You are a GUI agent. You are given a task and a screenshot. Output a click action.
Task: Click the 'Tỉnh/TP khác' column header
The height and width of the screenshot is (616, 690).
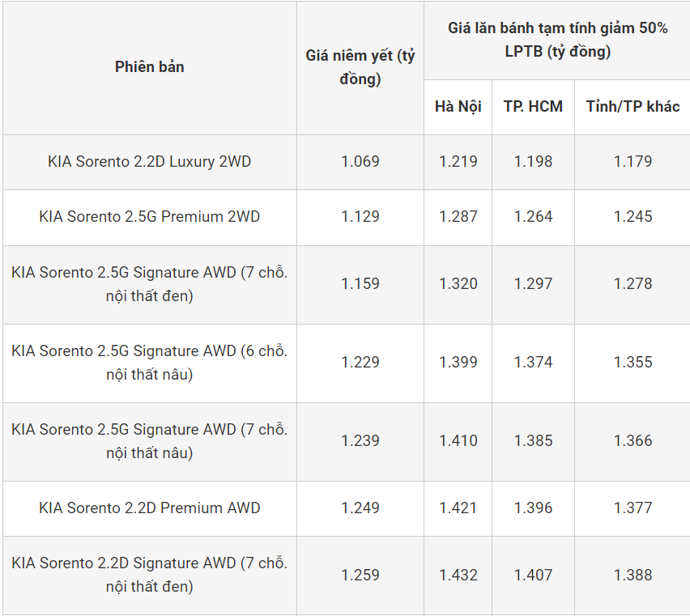click(632, 107)
